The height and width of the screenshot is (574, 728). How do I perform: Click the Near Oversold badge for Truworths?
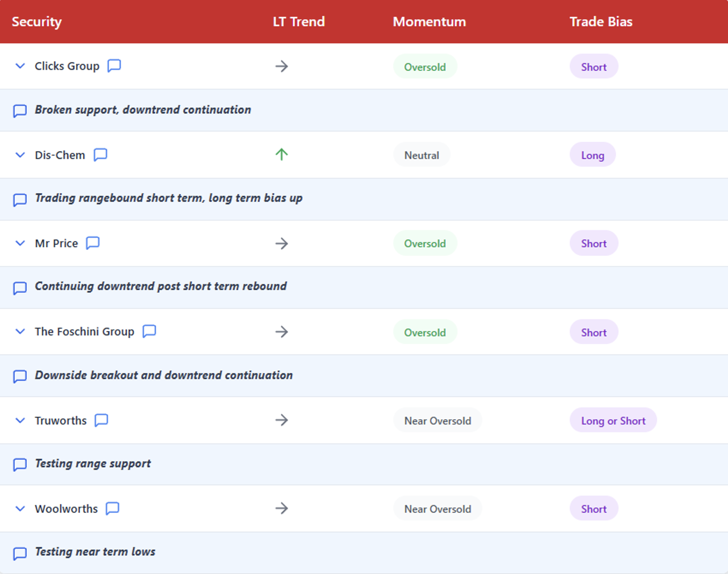(x=438, y=420)
